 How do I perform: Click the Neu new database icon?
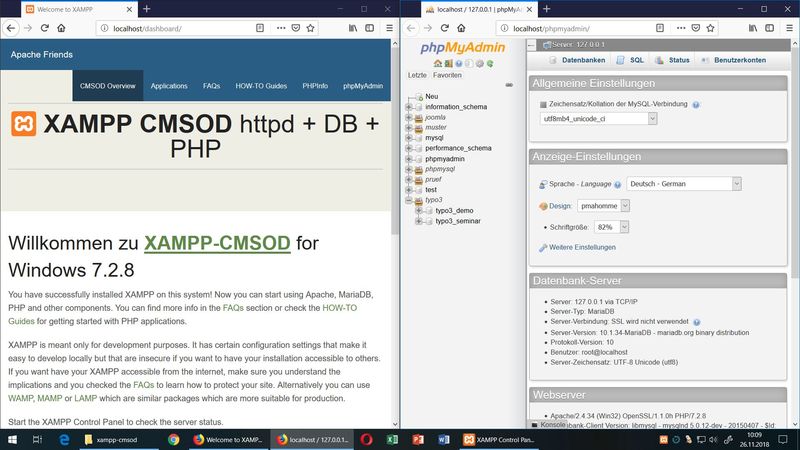[x=419, y=96]
